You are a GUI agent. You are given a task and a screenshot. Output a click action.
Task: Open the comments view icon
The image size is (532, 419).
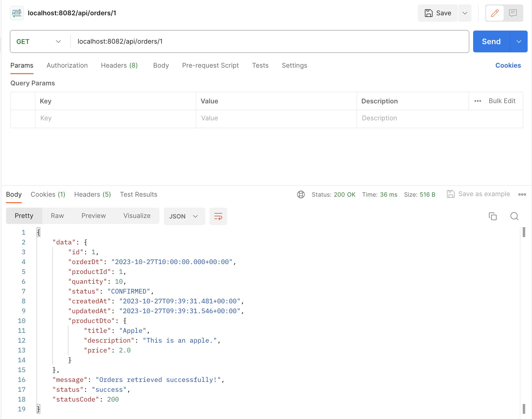pos(513,13)
